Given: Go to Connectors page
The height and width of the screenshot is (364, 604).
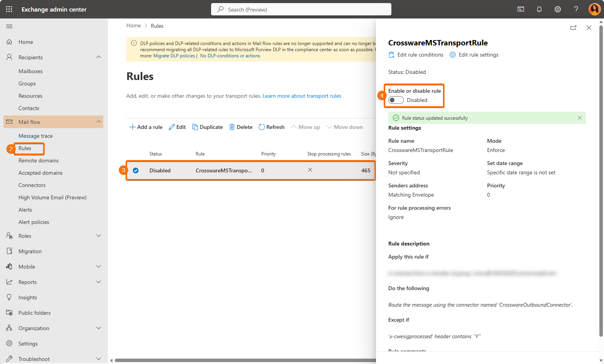Looking at the screenshot, I should coord(32,185).
